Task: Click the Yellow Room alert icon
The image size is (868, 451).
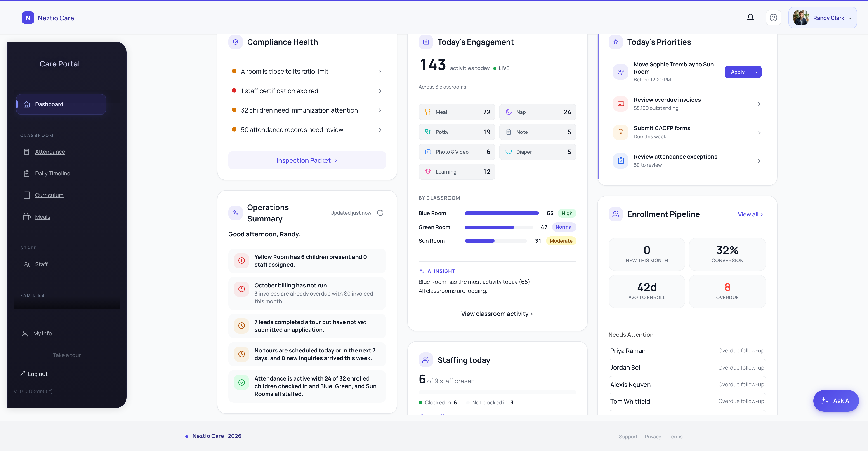Action: pyautogui.click(x=242, y=261)
